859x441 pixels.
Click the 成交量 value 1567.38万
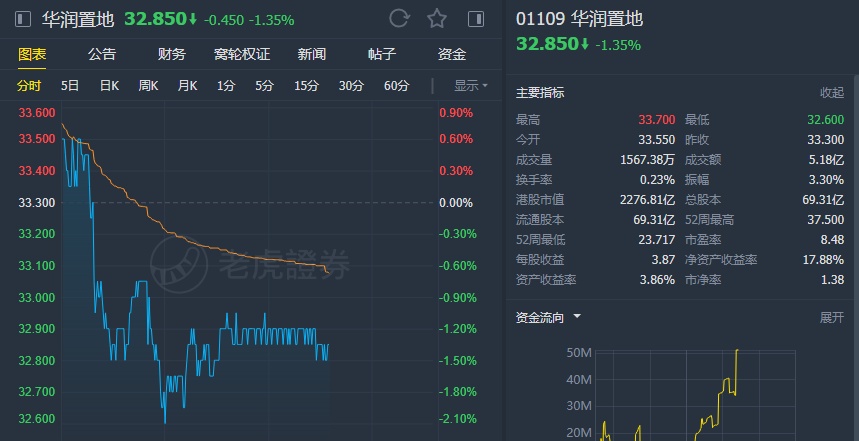pos(648,159)
